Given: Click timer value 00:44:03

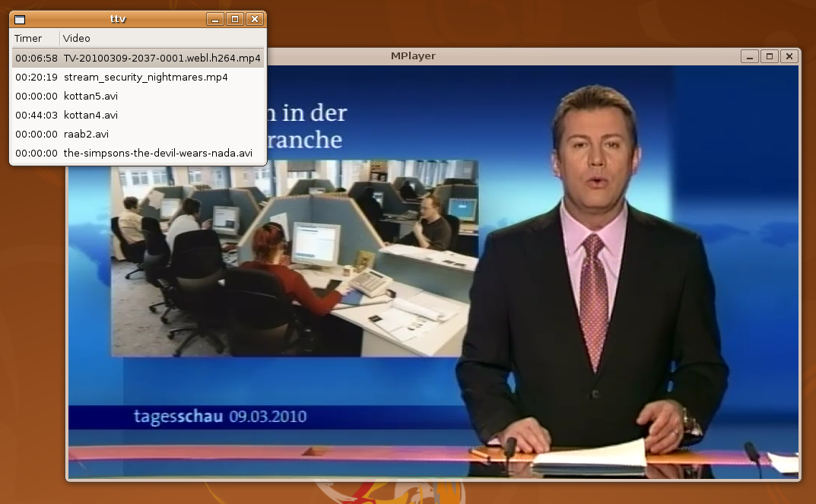Looking at the screenshot, I should tap(37, 116).
